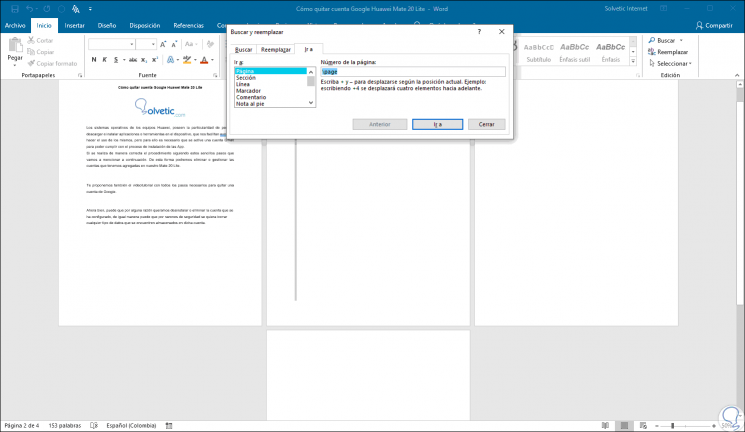This screenshot has height=432, width=745.
Task: Open the Seleccionar dropdown
Action: (x=670, y=63)
